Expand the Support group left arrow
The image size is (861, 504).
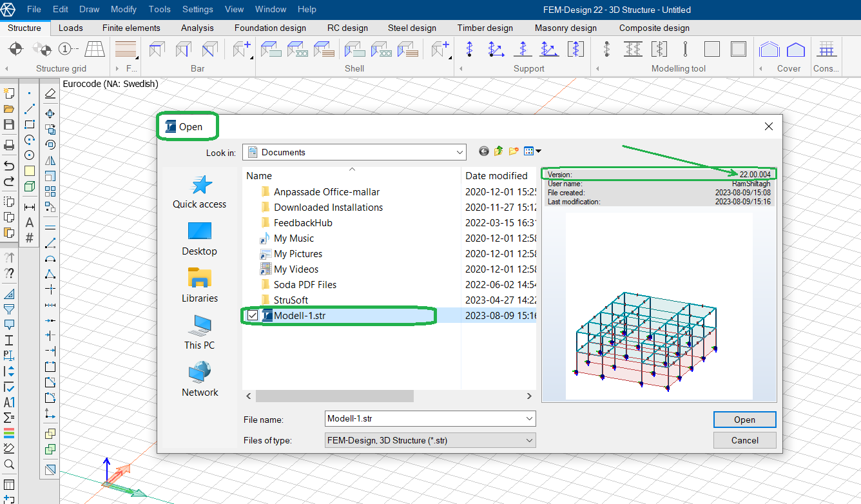pyautogui.click(x=461, y=68)
